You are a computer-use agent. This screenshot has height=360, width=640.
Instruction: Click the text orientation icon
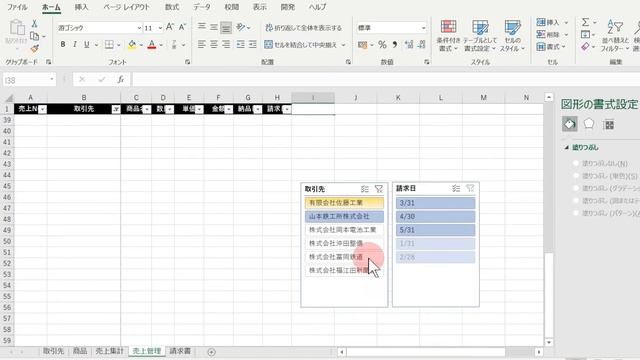241,27
